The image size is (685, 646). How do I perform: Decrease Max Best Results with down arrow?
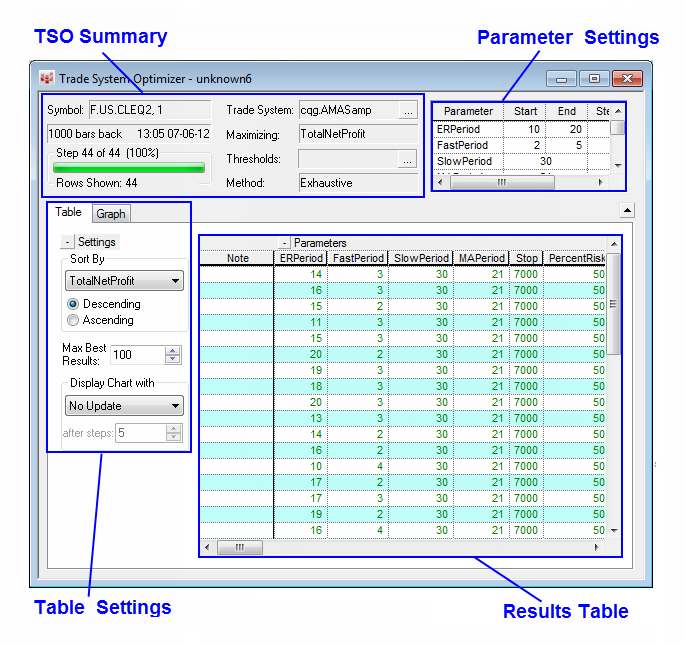(x=172, y=359)
